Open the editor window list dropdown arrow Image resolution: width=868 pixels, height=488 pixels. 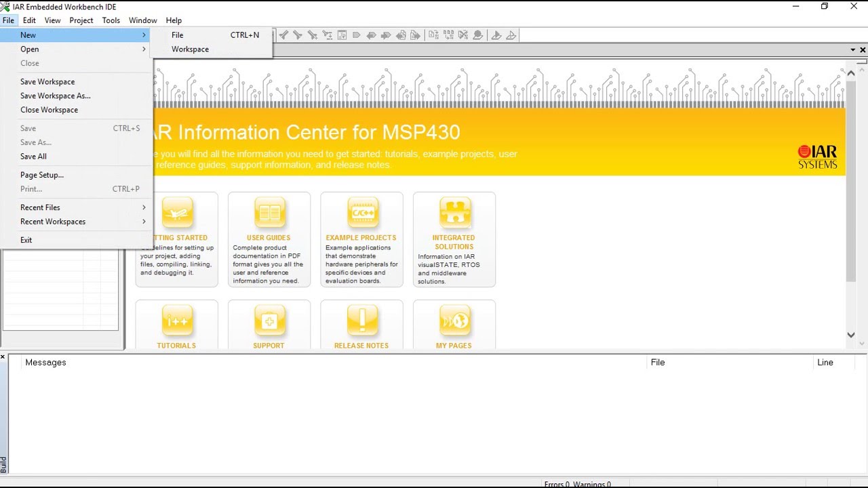[853, 50]
